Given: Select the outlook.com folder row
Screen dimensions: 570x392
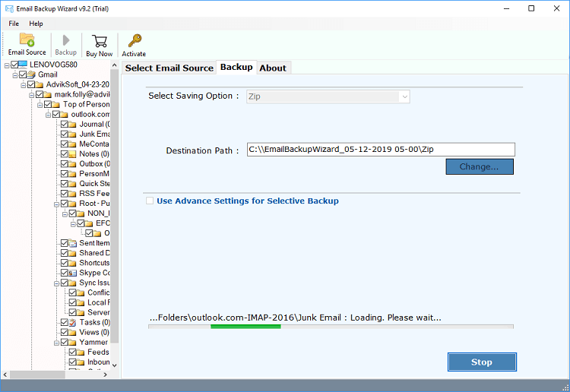Looking at the screenshot, I should pyautogui.click(x=81, y=115).
